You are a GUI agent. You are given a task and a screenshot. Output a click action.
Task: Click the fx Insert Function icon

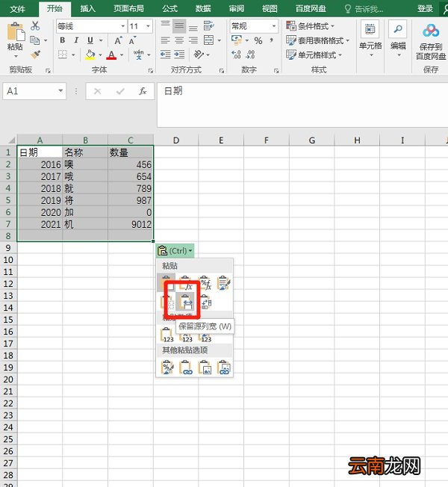143,91
